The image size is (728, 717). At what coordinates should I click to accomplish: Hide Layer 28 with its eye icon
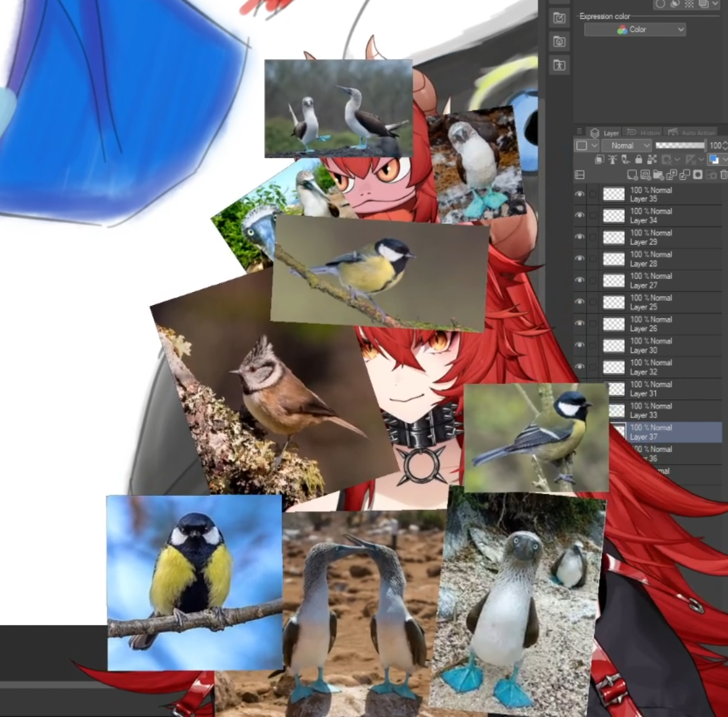[579, 258]
